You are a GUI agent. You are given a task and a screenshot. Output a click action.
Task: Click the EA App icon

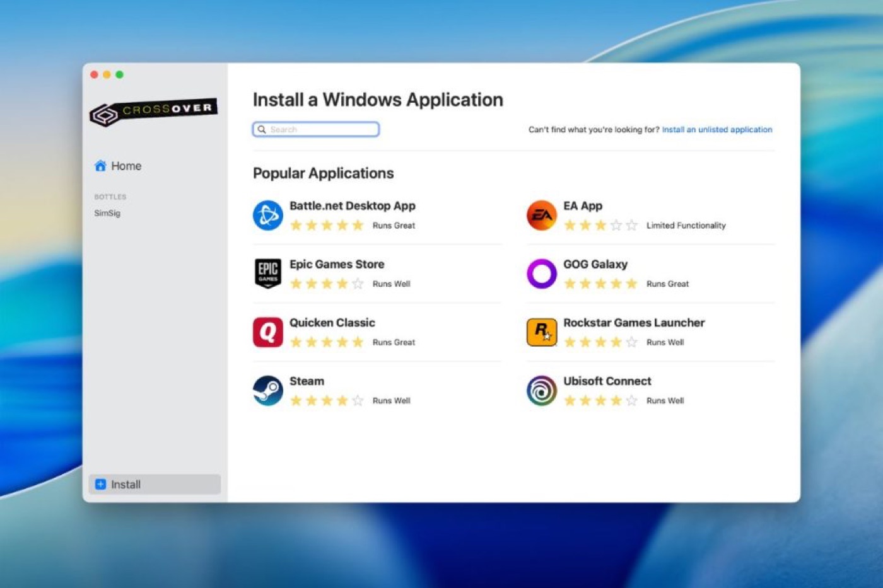(542, 215)
